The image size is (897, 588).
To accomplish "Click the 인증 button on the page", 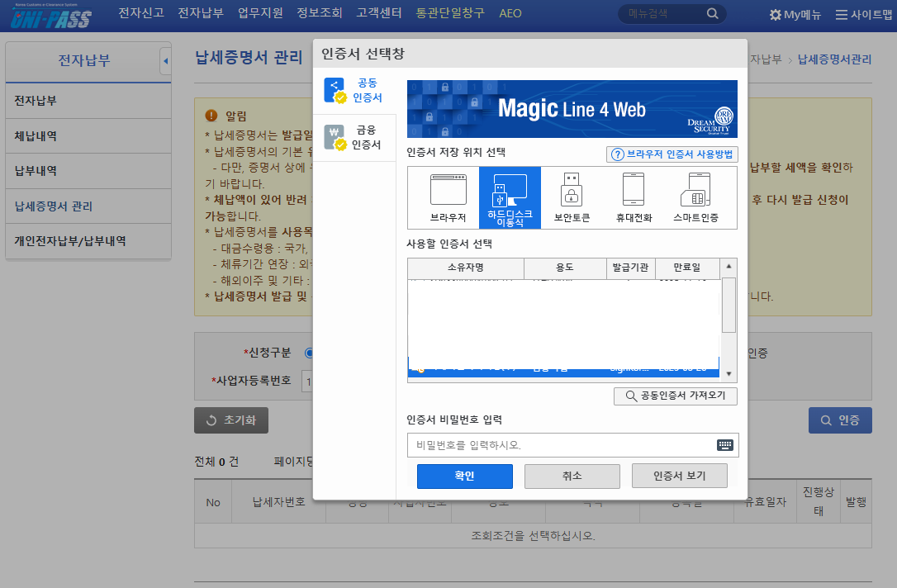I will pos(840,420).
